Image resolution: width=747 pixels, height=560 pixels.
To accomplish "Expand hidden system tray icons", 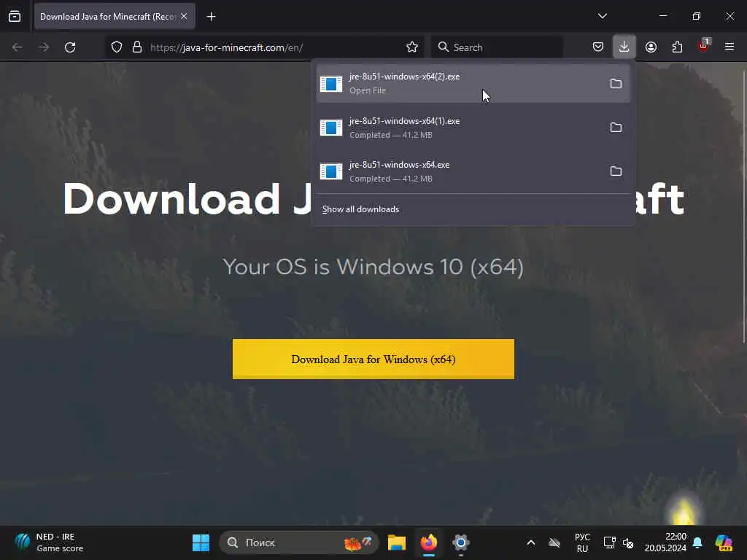I will pos(531,542).
